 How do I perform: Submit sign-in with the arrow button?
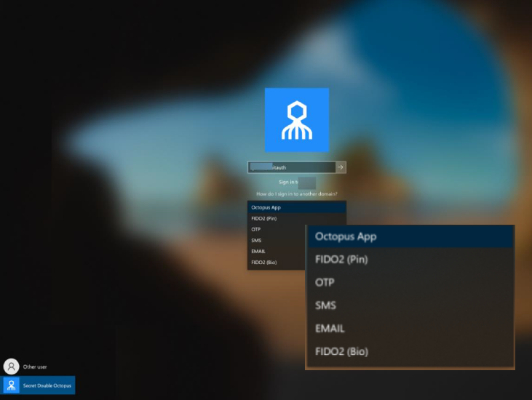[x=341, y=167]
